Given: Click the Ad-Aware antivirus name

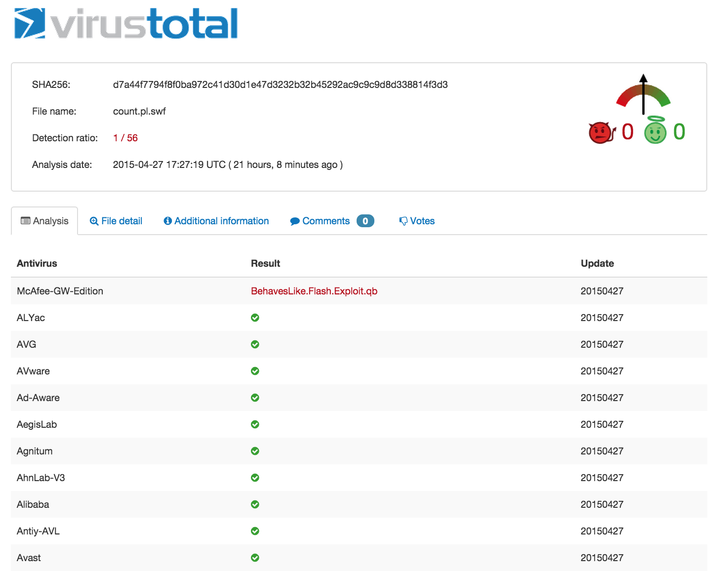Looking at the screenshot, I should [x=38, y=398].
